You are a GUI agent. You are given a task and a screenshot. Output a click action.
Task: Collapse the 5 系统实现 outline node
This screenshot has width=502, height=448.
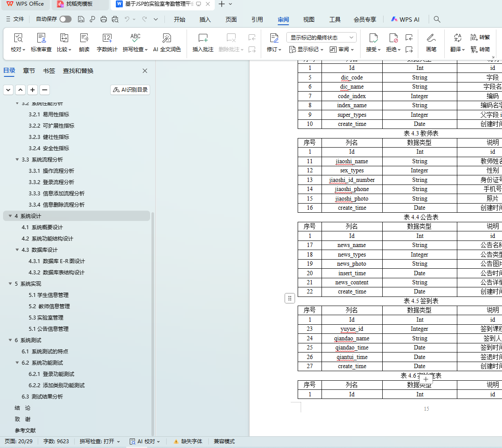[10, 284]
